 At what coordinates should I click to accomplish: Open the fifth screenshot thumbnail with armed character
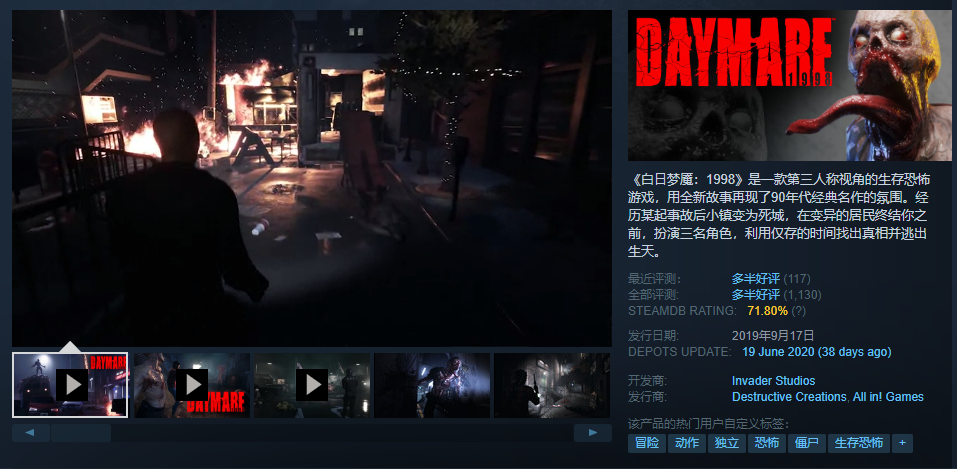(552, 385)
